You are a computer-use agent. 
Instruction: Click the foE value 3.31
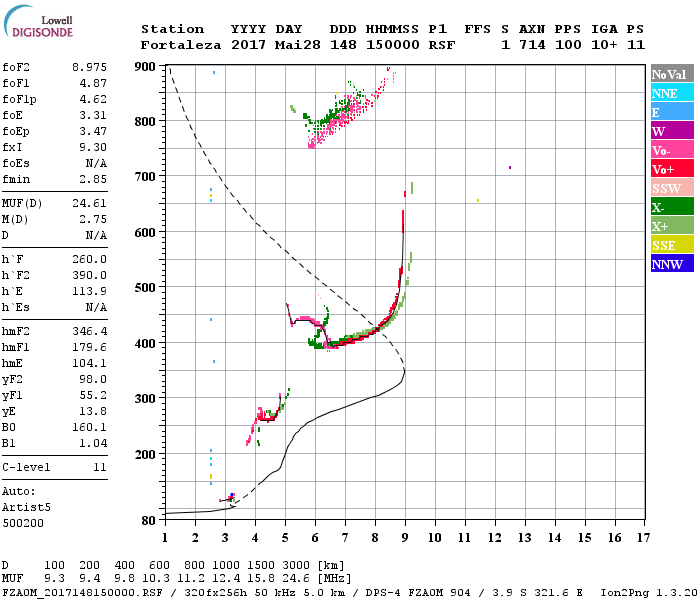pyautogui.click(x=93, y=115)
